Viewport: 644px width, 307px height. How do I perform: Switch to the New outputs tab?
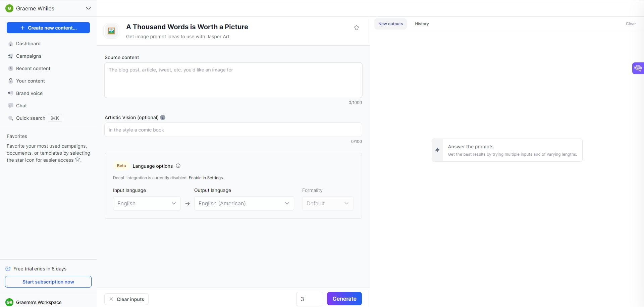pos(390,23)
